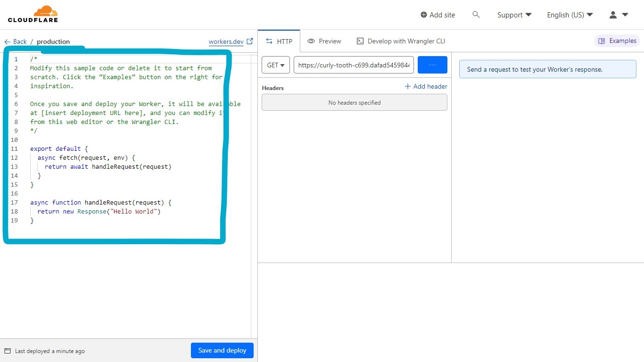Click the Examples book icon
The height and width of the screenshot is (362, 644).
602,41
